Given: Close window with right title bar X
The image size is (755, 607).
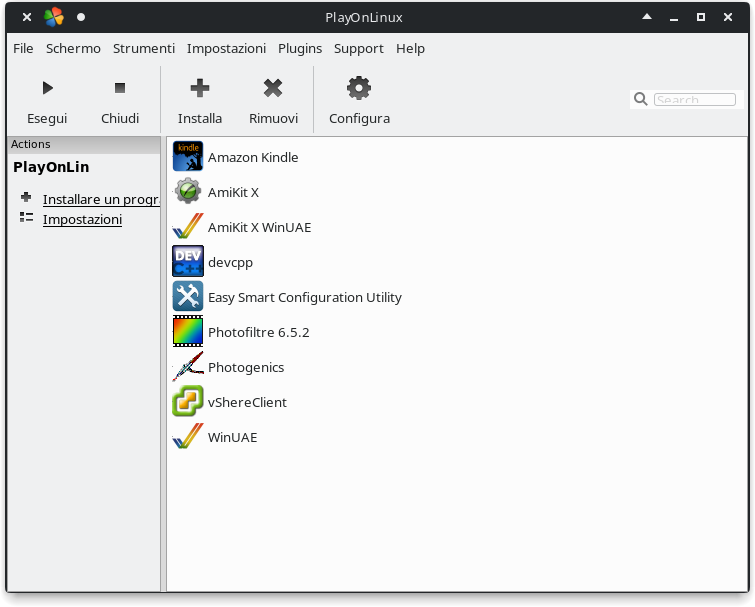Looking at the screenshot, I should (728, 17).
